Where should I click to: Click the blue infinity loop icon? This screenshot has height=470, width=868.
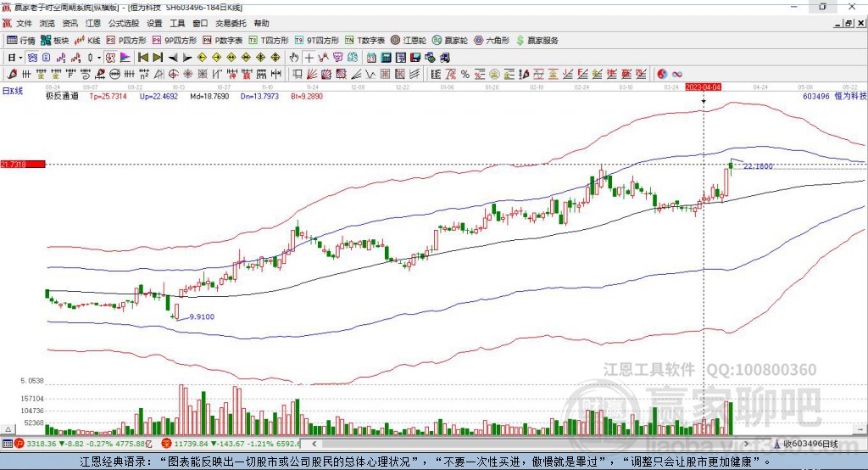tap(676, 75)
